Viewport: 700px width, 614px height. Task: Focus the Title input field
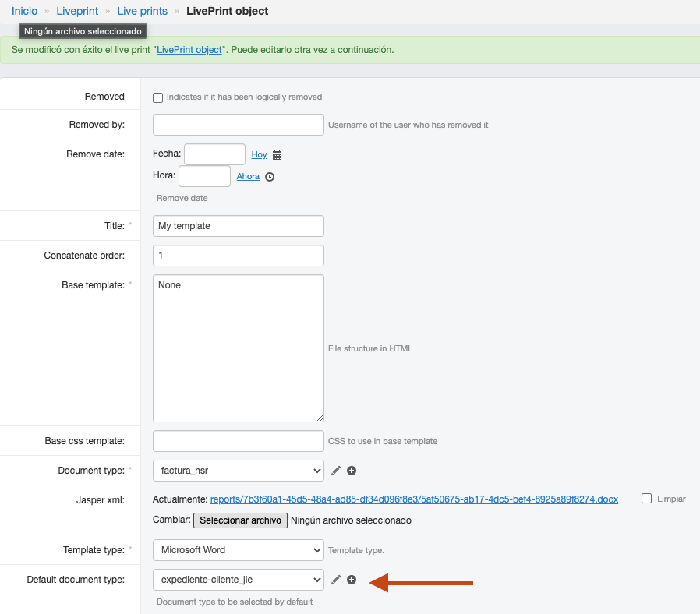(239, 226)
